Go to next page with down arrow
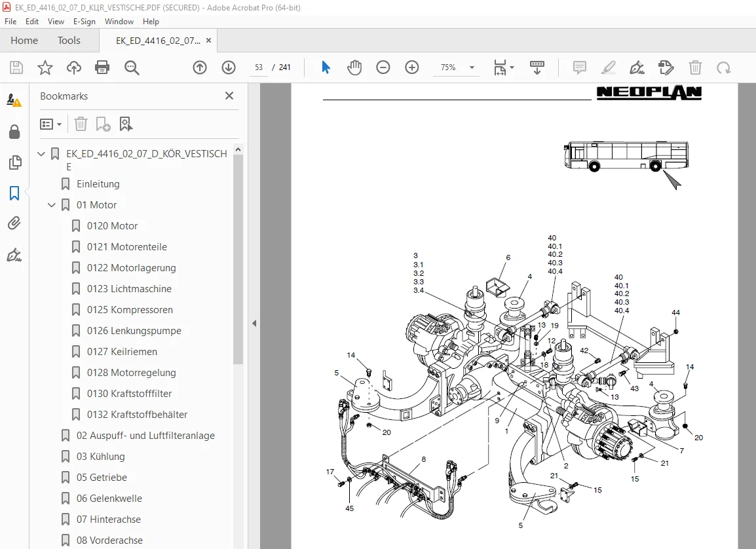Image resolution: width=756 pixels, height=549 pixels. click(229, 67)
